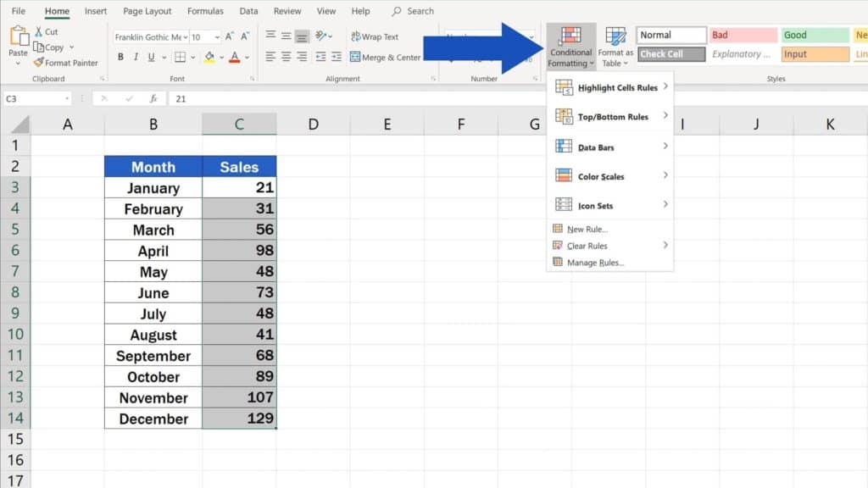This screenshot has width=868, height=488.
Task: Click the Format Painter brush icon
Action: (39, 63)
